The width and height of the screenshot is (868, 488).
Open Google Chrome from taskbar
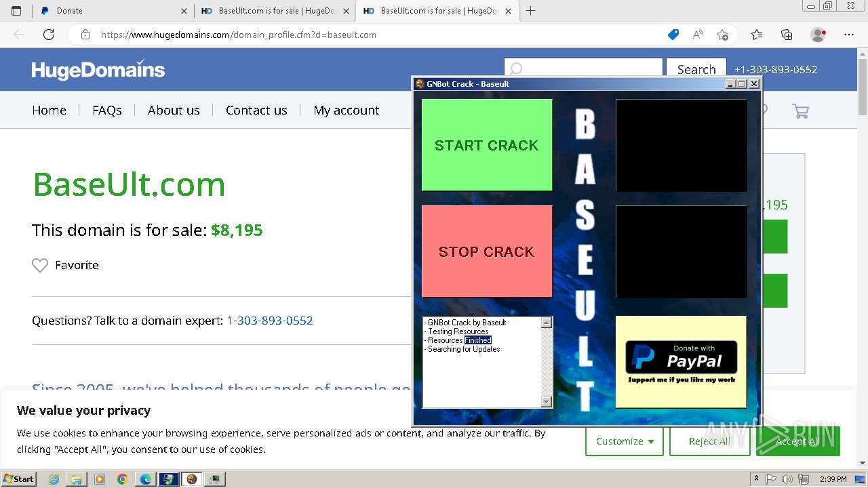pyautogui.click(x=123, y=479)
